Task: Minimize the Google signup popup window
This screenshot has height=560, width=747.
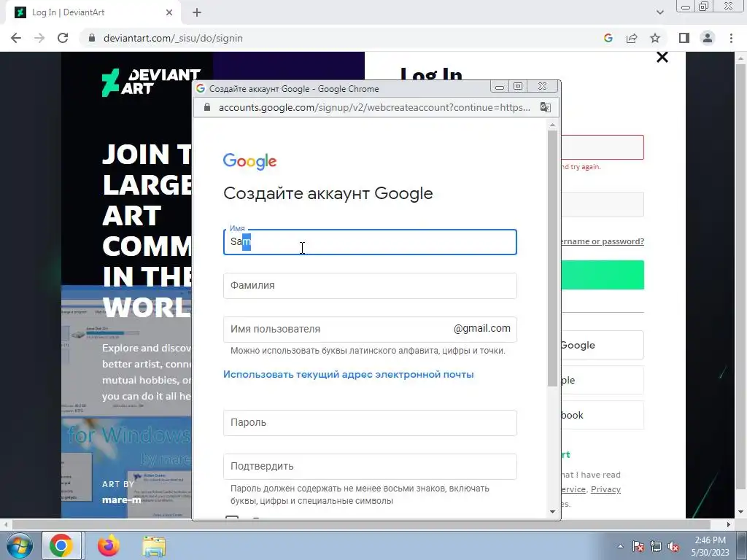Action: coord(499,87)
